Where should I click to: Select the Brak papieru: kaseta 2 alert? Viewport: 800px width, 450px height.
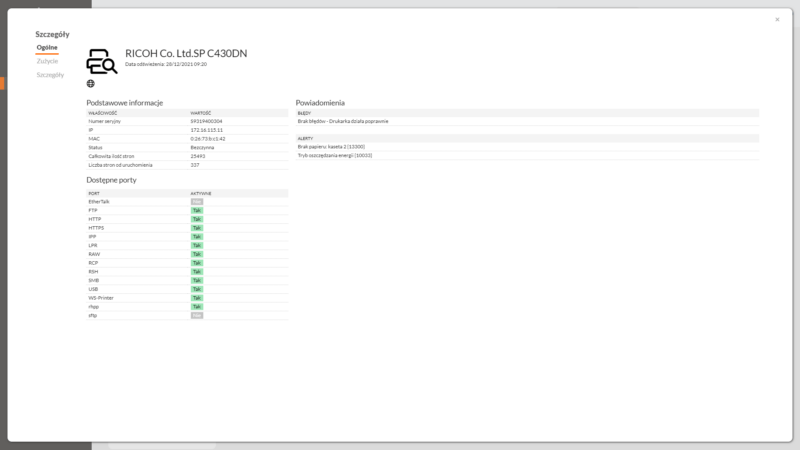coord(331,146)
